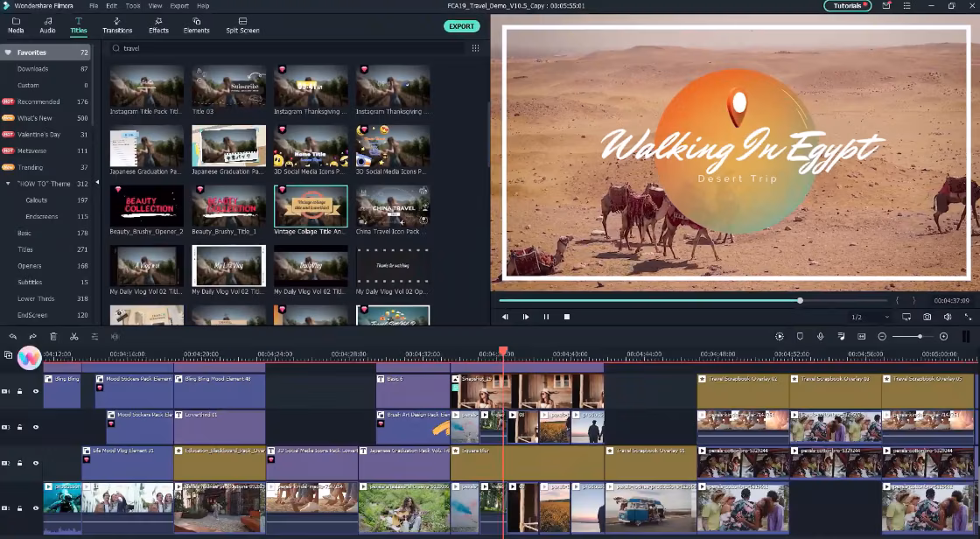Set the mark-in point brace in preview
The height and width of the screenshot is (539, 980).
pos(898,301)
